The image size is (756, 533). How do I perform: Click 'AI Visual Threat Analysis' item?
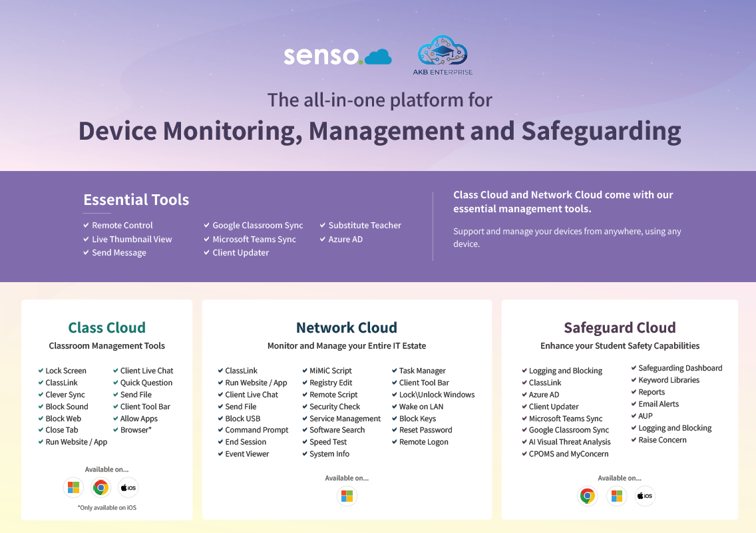click(570, 442)
